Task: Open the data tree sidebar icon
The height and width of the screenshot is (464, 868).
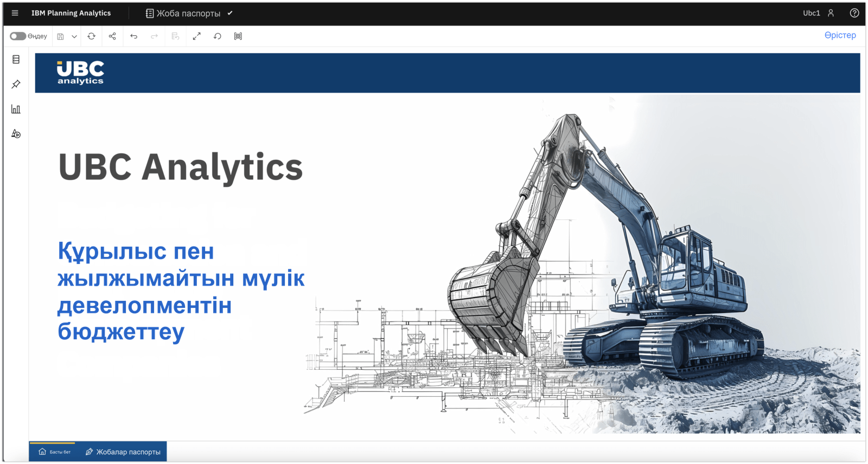Action: coord(16,60)
